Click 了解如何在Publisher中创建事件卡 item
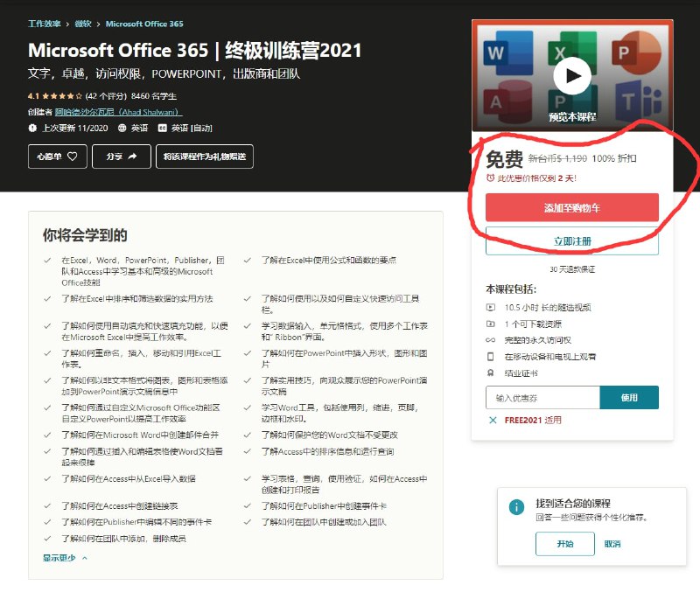The image size is (700, 599). (324, 505)
